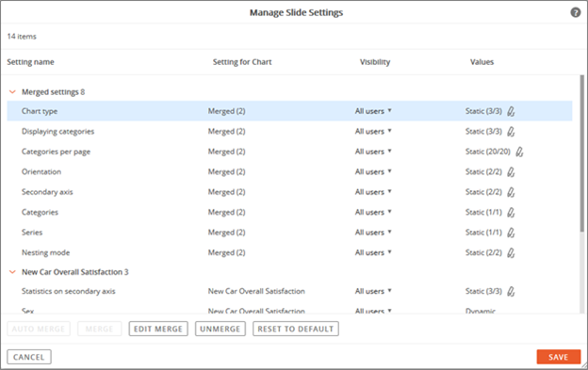
Task: Edit values for Statistics on secondary axis
Action: [511, 291]
